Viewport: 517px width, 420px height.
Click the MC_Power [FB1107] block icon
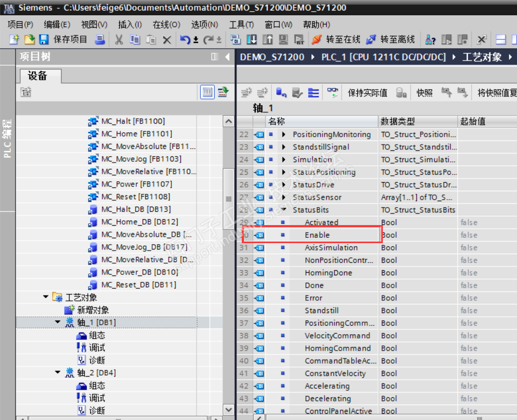[93, 184]
